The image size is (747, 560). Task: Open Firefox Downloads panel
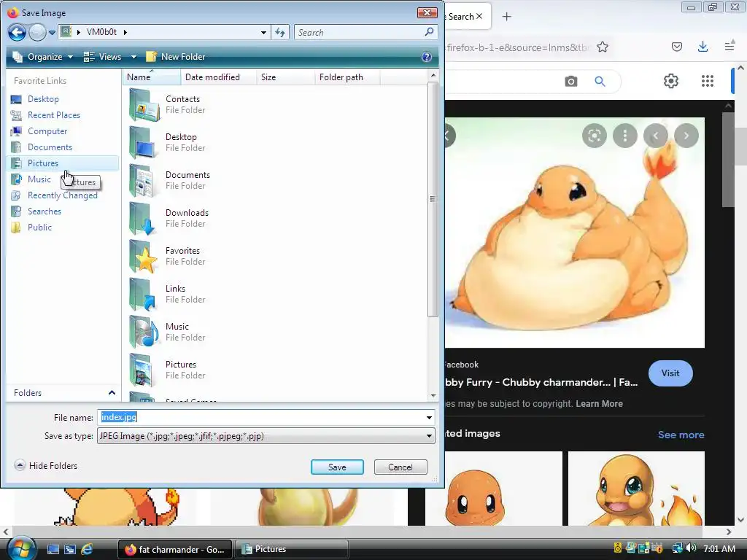pyautogui.click(x=703, y=47)
